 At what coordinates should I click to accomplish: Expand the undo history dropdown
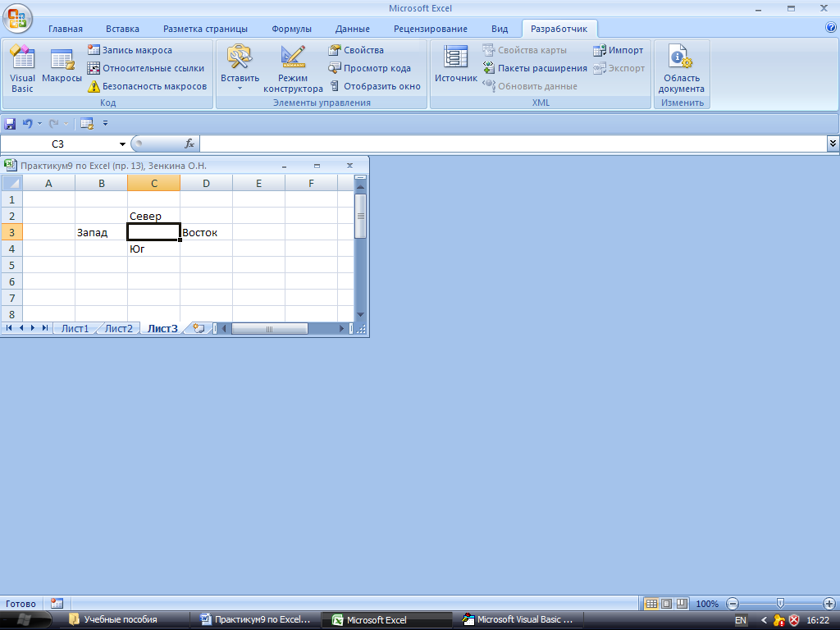39,124
